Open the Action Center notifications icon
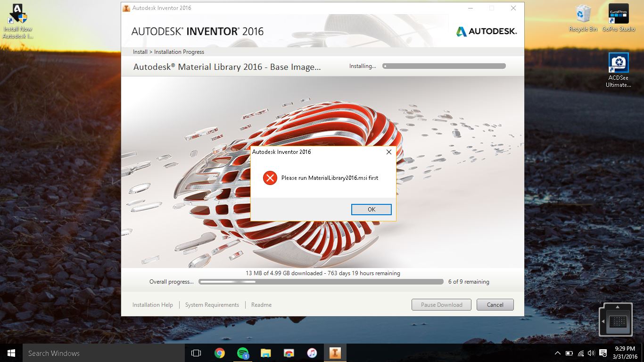The height and width of the screenshot is (362, 644). click(x=603, y=353)
